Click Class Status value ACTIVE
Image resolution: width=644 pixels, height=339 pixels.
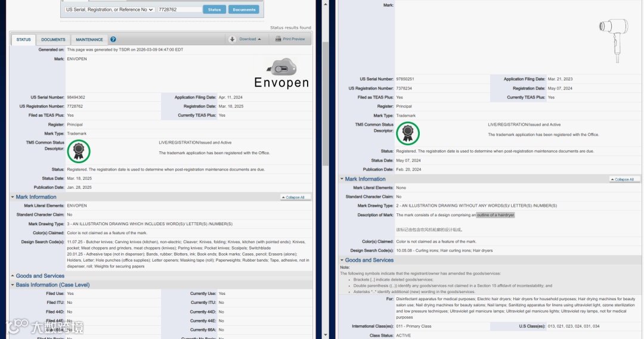403,335
